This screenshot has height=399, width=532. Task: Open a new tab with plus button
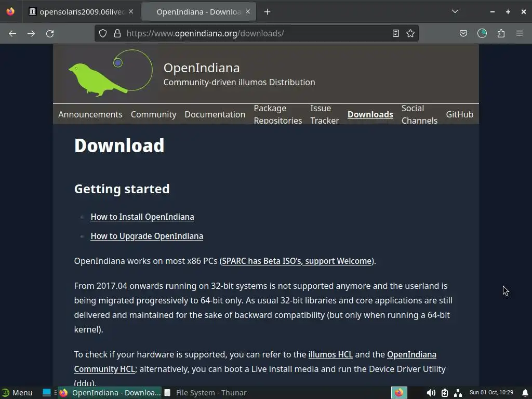tap(268, 12)
